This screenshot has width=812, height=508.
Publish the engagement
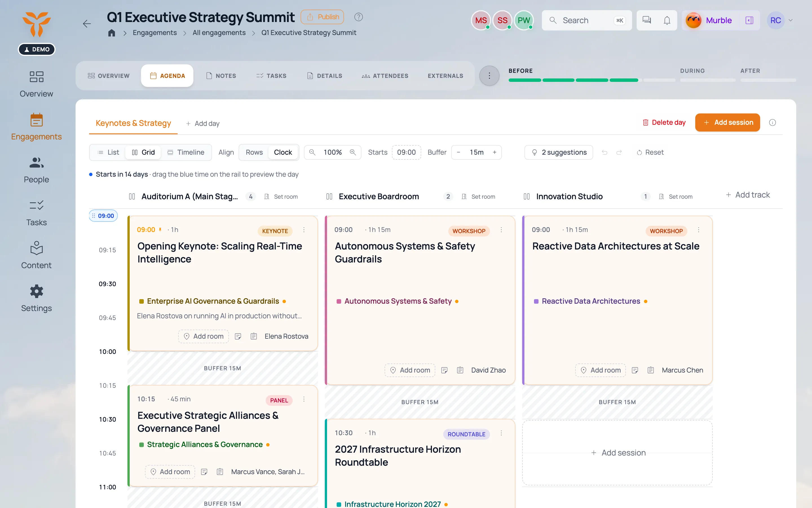[322, 17]
